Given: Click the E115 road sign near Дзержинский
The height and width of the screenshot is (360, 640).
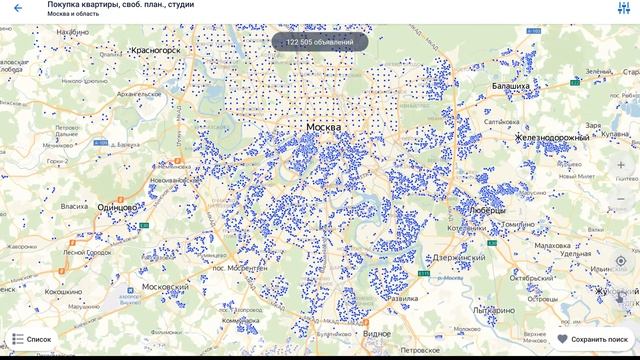Looking at the screenshot, I should 424,273.
